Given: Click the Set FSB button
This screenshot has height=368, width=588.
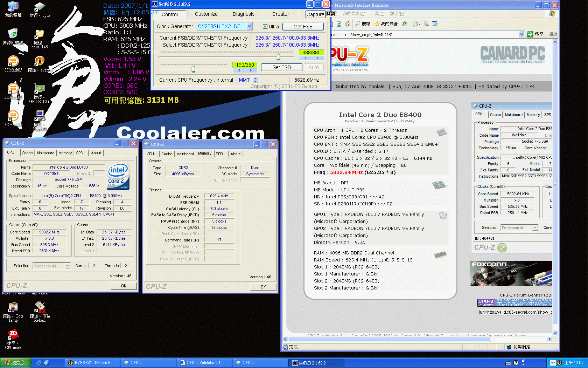Looking at the screenshot, I should click(x=282, y=67).
